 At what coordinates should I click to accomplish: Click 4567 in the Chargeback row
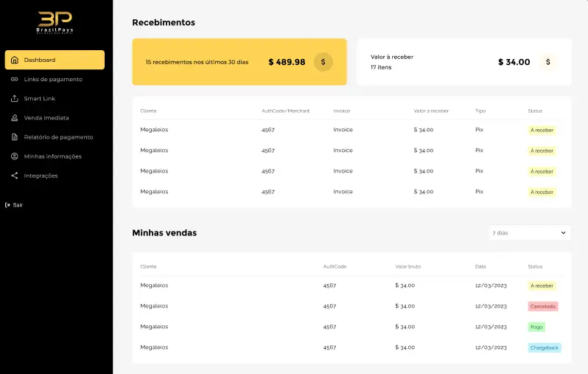(329, 347)
